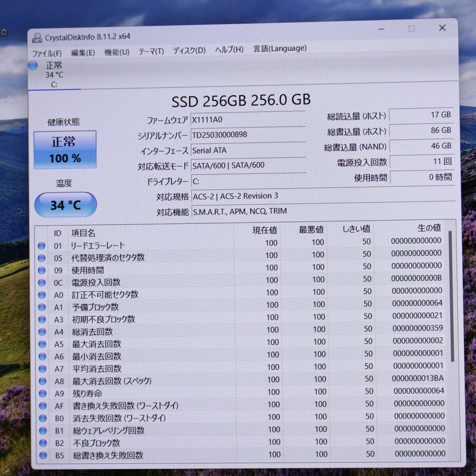Click status orb for A0 訂正不可能セクタ数 row
Viewport: 476px width, 476px height.
coord(42,295)
